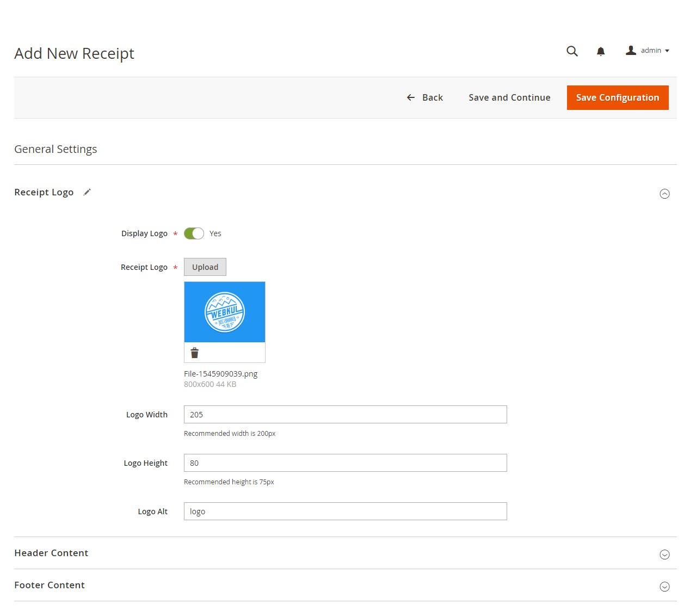Open the admin account dropdown arrow
This screenshot has height=616, width=690.
[x=667, y=51]
